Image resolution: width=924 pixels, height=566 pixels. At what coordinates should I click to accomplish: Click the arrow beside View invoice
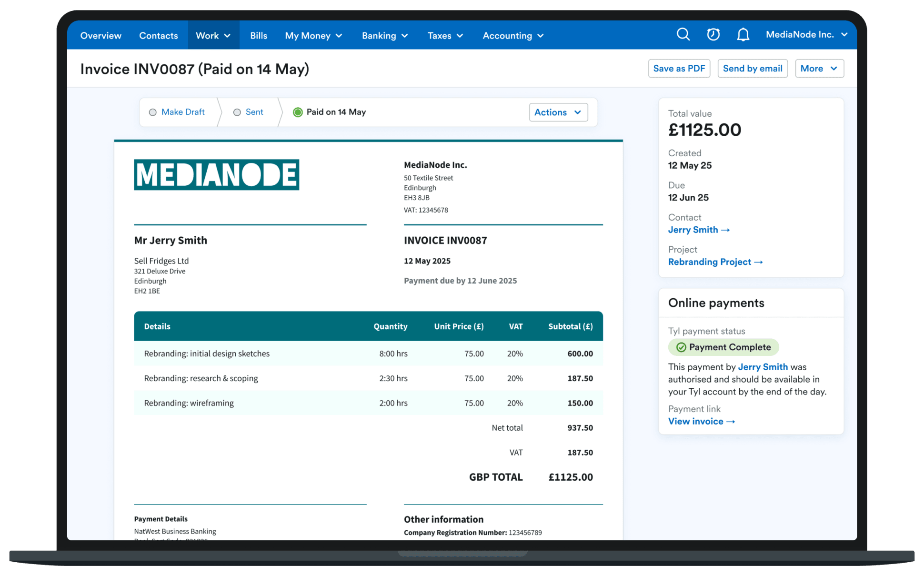731,422
